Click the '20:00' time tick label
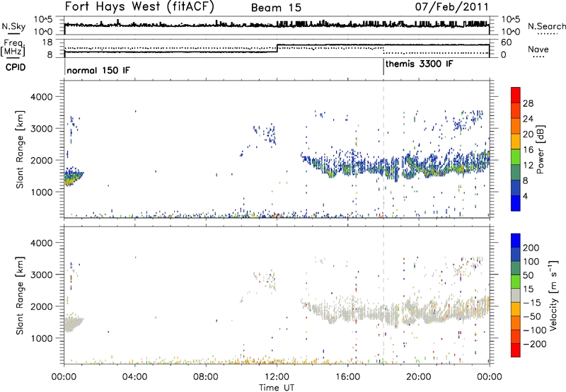The width and height of the screenshot is (566, 392). (418, 376)
